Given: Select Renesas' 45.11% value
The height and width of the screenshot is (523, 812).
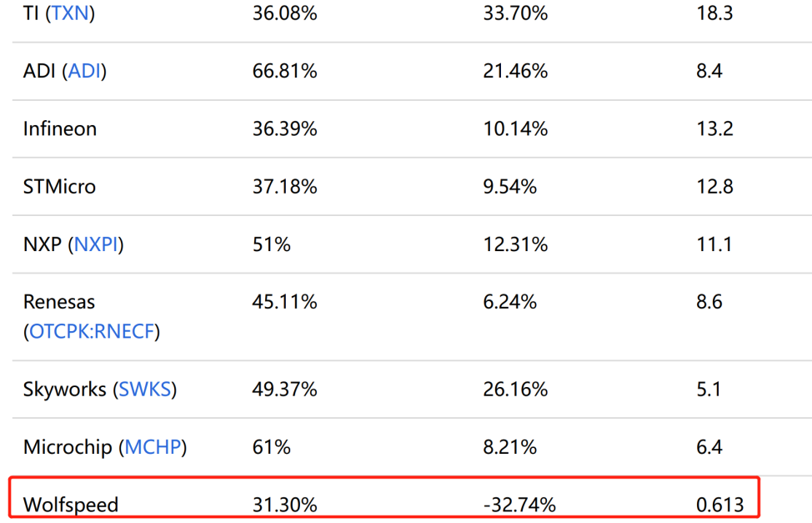Looking at the screenshot, I should point(284,301).
